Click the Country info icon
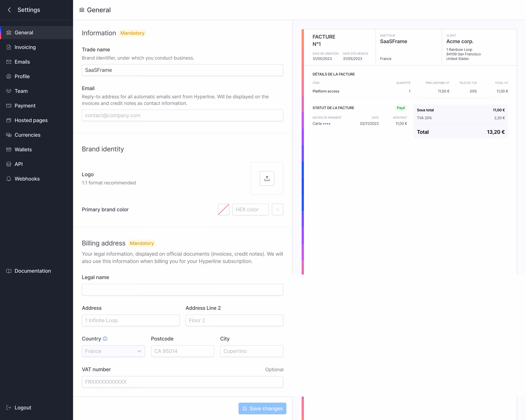 click(105, 339)
